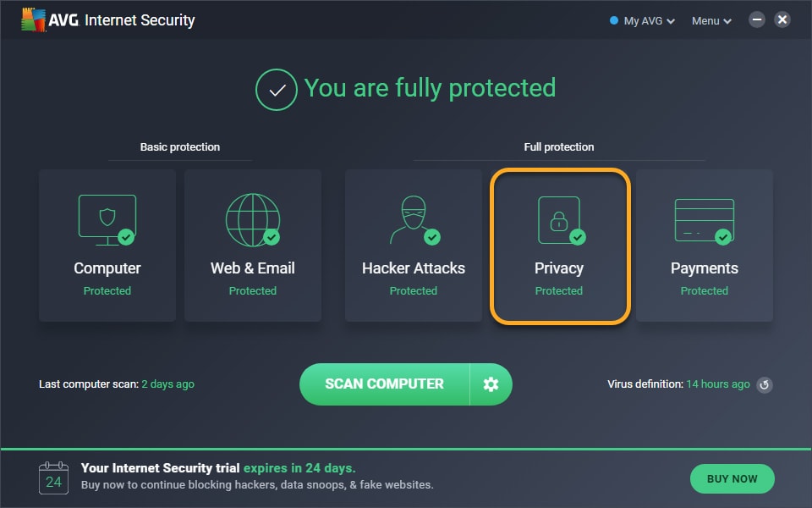Viewport: 812px width, 508px height.
Task: Click the checkmark next to 'You are fully protected'
Action: click(x=275, y=88)
